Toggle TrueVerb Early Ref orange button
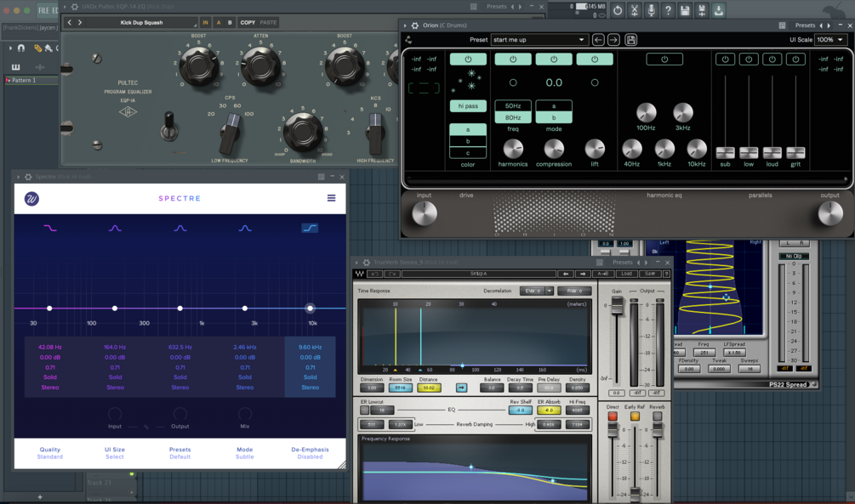The image size is (855, 504). click(x=635, y=416)
